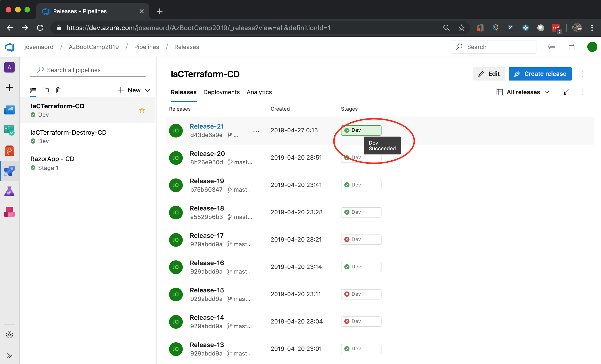
Task: Open Project settings gear icon
Action: (9, 335)
